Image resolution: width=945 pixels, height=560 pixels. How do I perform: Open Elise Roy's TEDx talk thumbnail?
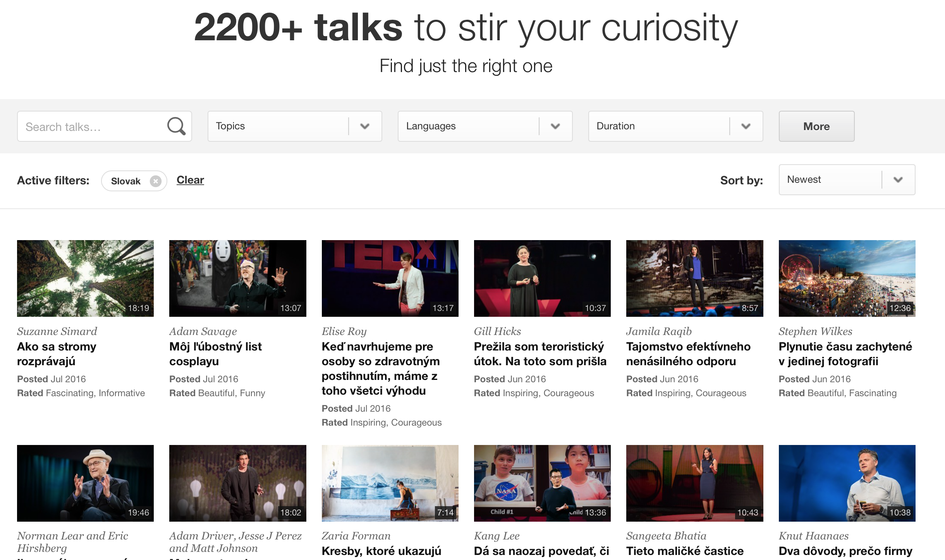click(390, 278)
